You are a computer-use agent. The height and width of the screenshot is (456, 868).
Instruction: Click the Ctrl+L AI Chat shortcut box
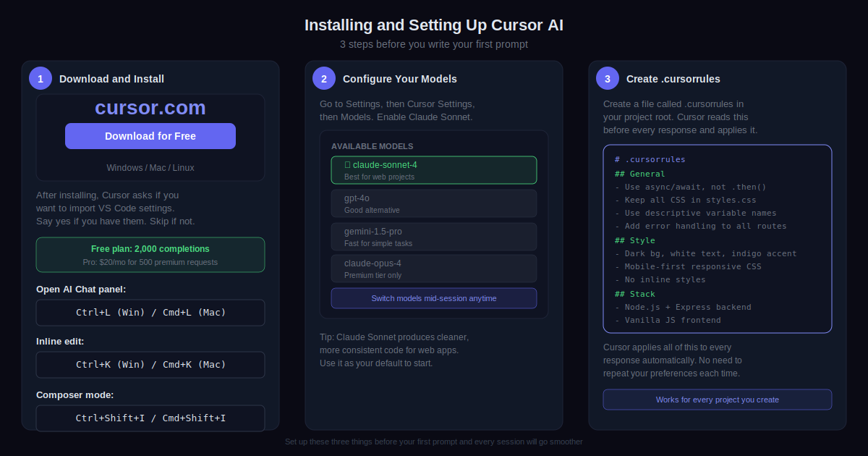tap(150, 313)
